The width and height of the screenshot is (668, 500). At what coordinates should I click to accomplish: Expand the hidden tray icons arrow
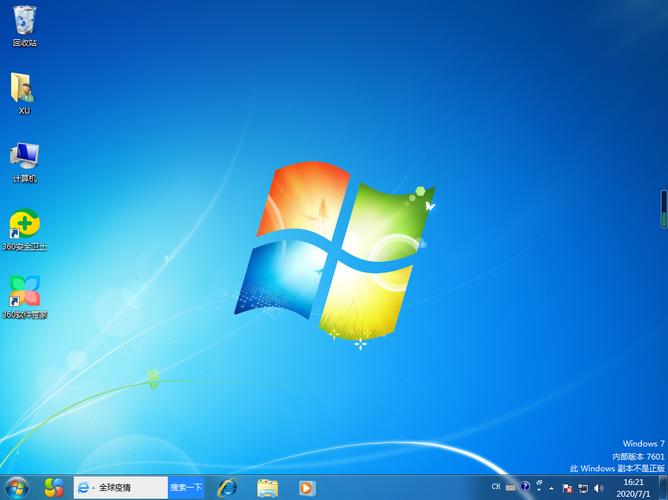coord(552,487)
